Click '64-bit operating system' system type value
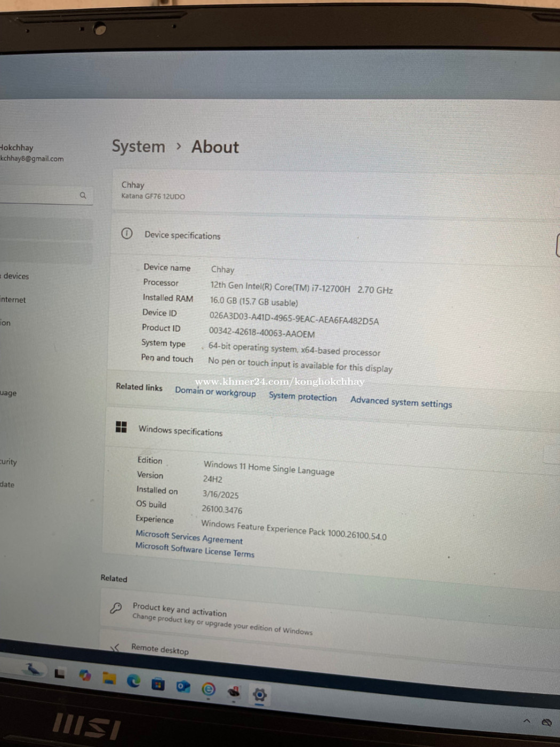The image size is (560, 747). 294,349
